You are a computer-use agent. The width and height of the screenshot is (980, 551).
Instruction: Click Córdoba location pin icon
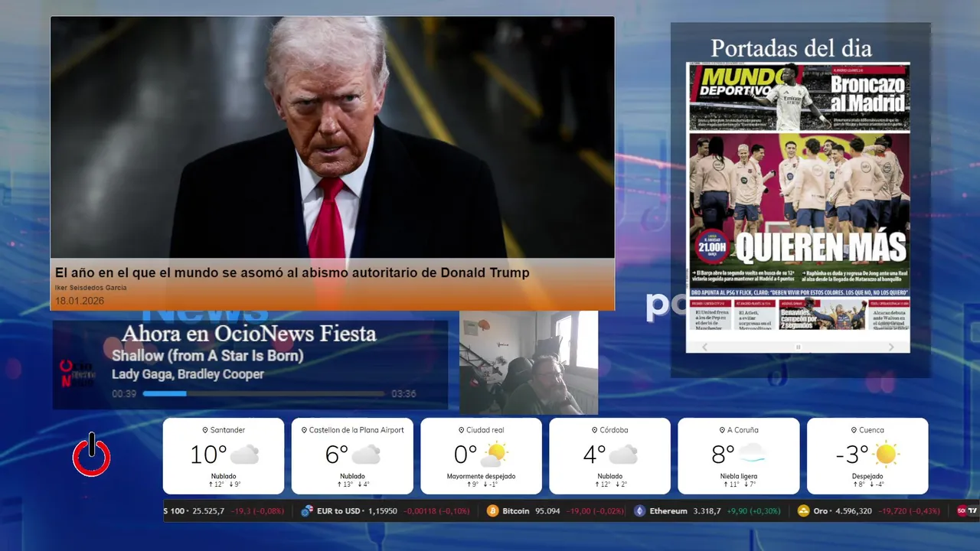pos(596,430)
